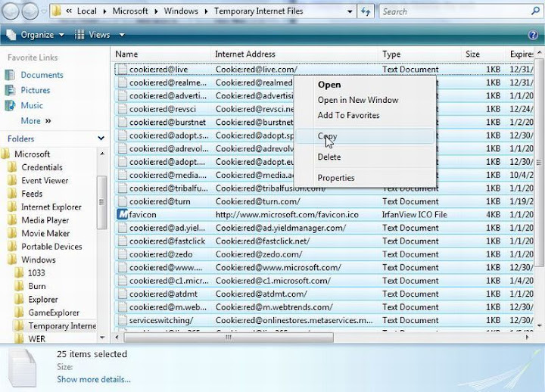Image resolution: width=545 pixels, height=392 pixels.
Task: Click the Media Player folder icon
Action: pos(13,220)
